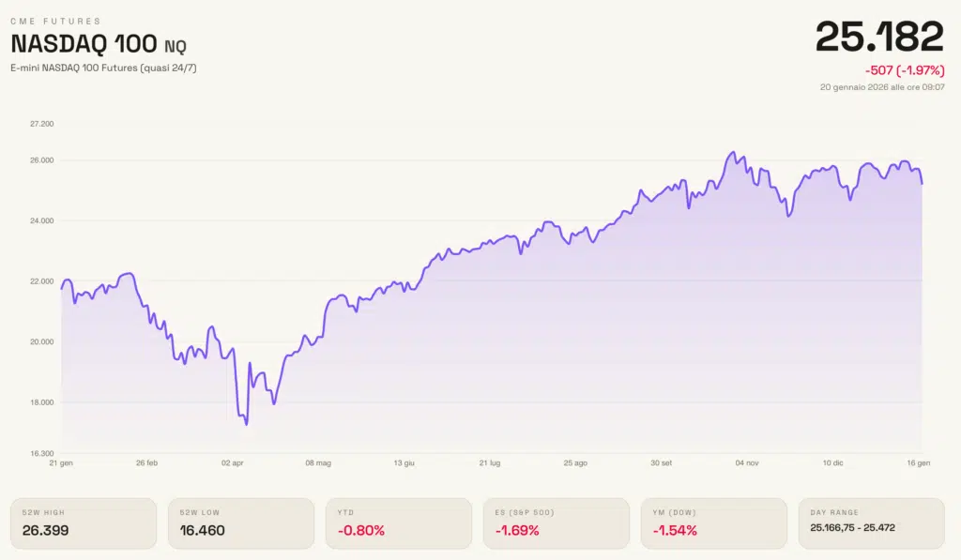The height and width of the screenshot is (560, 961).
Task: Click the '02 apr' date axis label
Action: (x=231, y=463)
